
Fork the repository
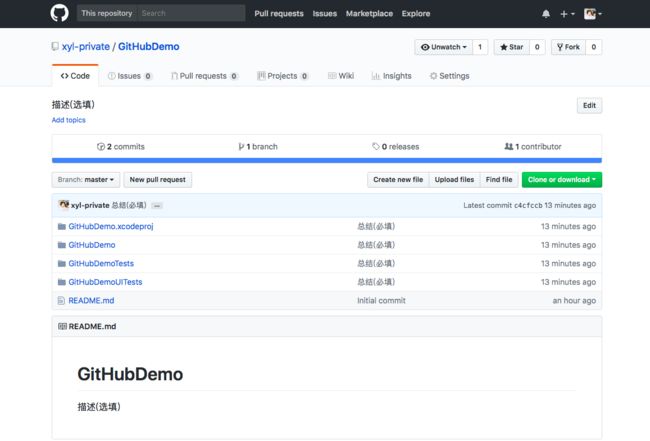568,47
